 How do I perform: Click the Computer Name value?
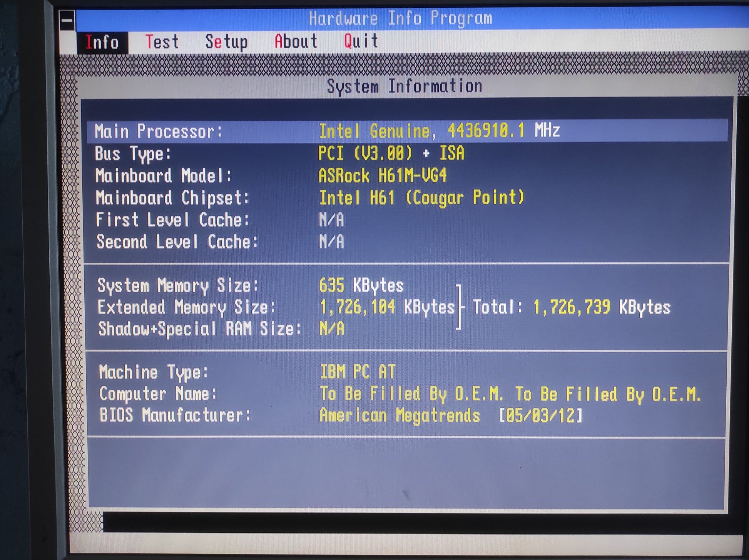510,394
